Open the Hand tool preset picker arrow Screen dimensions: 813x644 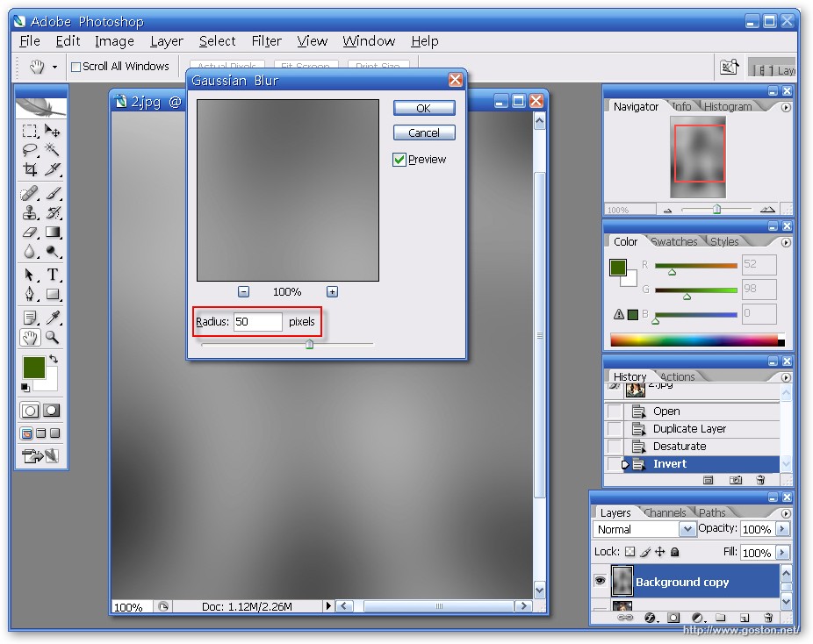point(54,68)
